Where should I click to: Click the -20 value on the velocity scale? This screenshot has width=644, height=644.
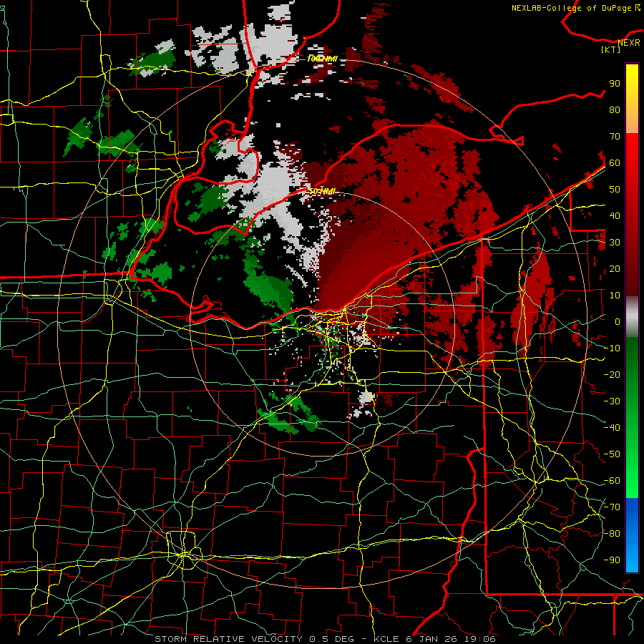(612, 374)
